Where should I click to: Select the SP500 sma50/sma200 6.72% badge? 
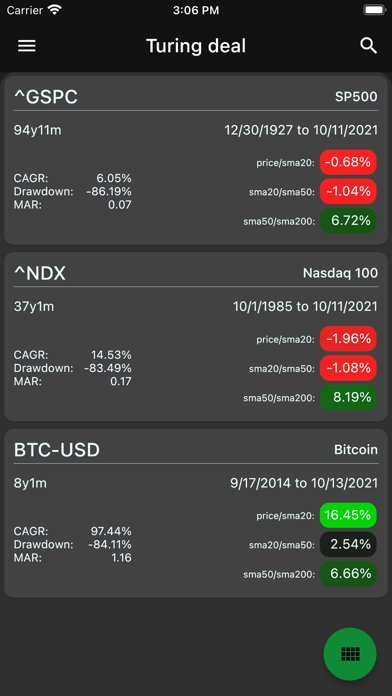click(x=348, y=221)
